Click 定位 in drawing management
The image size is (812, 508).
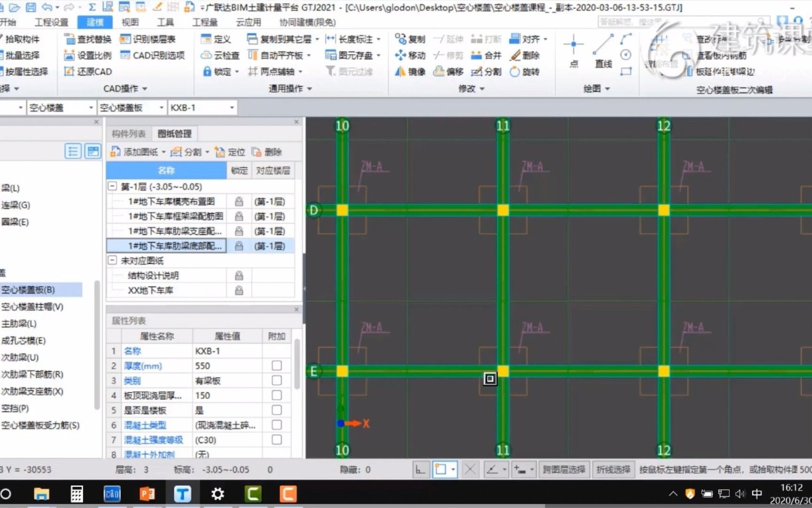point(230,152)
